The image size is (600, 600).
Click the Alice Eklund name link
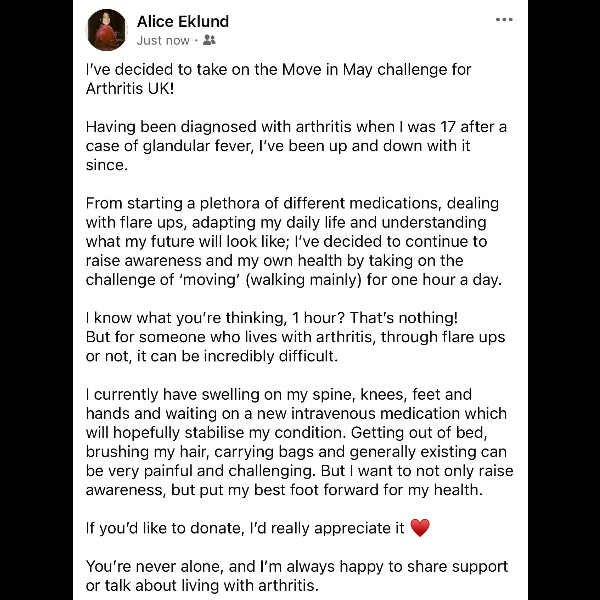pos(183,21)
